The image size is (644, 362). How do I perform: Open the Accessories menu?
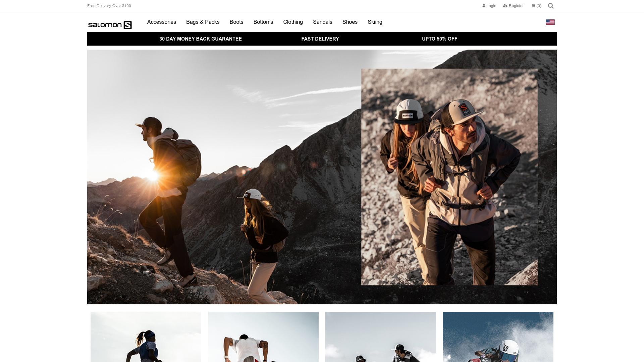coord(161,22)
